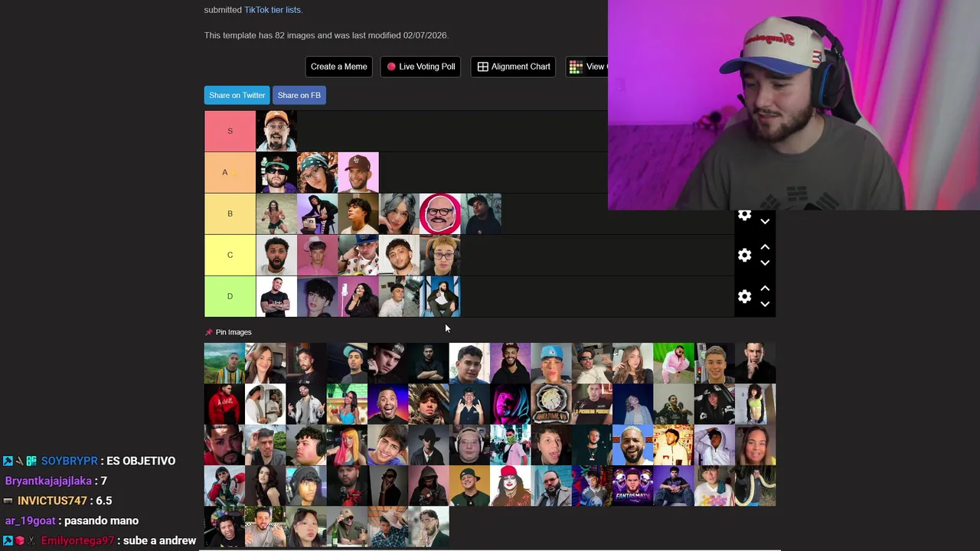Viewport: 980px width, 551px height.
Task: Select cartoon bald man in red circle
Action: (440, 214)
